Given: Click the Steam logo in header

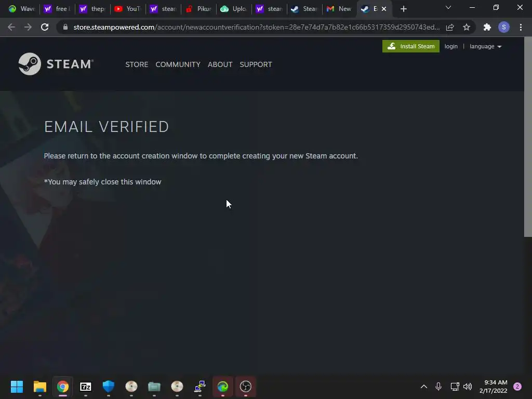Looking at the screenshot, I should coord(56,64).
